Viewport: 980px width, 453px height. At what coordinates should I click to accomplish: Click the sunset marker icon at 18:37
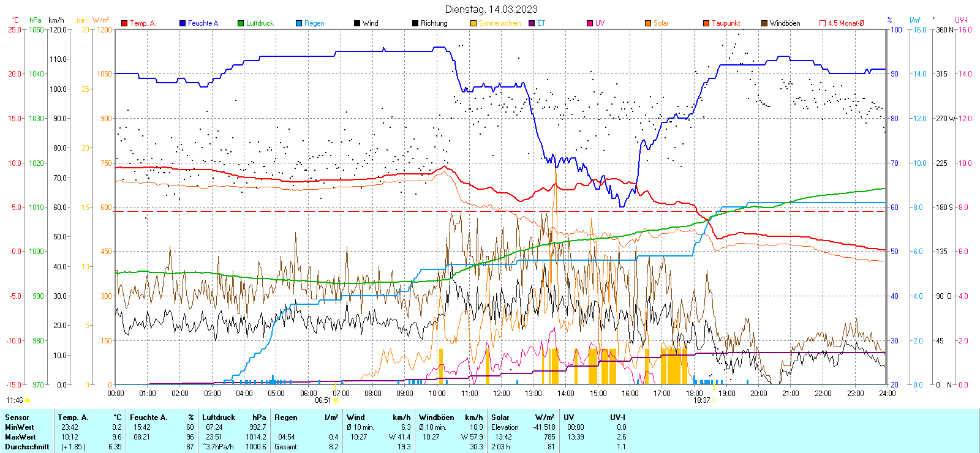pyautogui.click(x=714, y=400)
